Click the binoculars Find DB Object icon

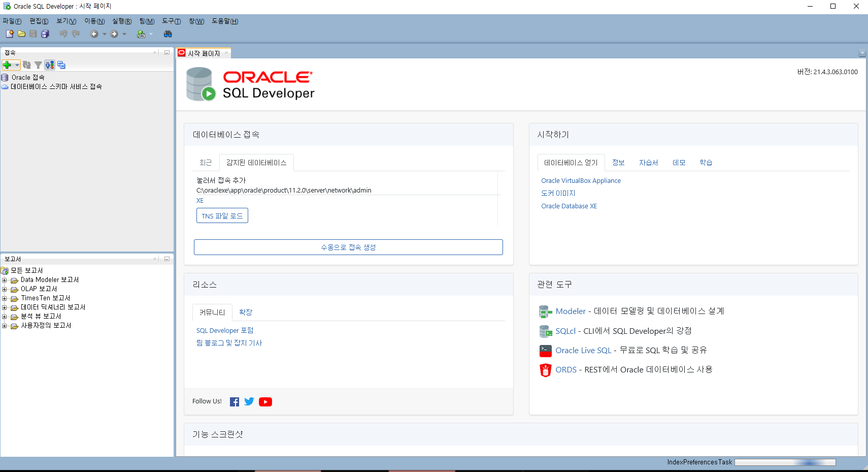[x=168, y=34]
